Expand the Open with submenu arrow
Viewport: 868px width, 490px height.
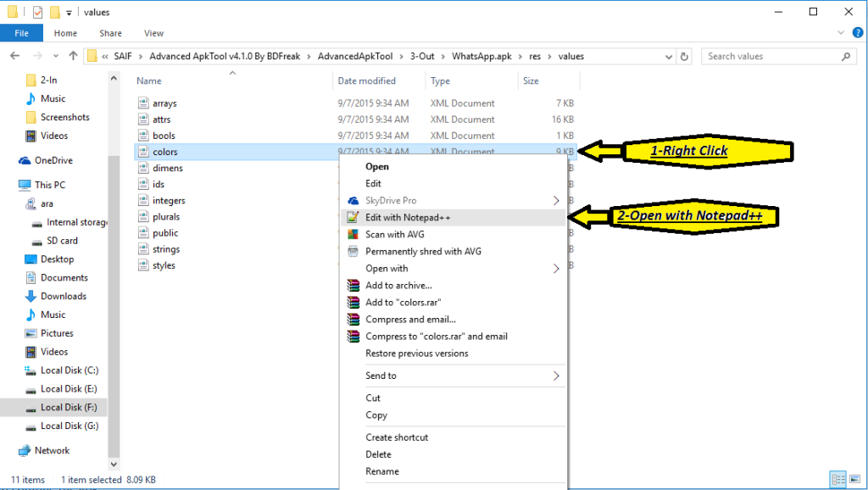[556, 269]
